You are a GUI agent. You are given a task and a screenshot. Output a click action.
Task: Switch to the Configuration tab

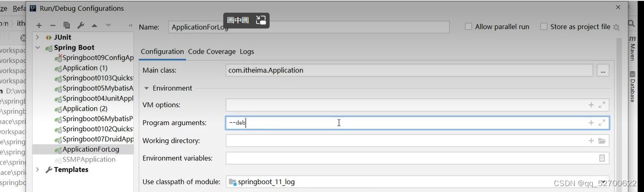click(162, 52)
